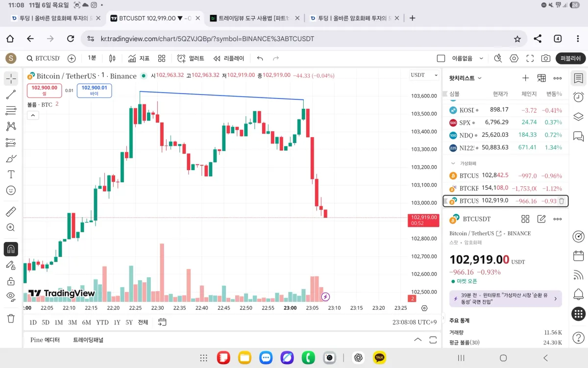Open the USDT currency dropdown
The height and width of the screenshot is (368, 588).
point(424,75)
